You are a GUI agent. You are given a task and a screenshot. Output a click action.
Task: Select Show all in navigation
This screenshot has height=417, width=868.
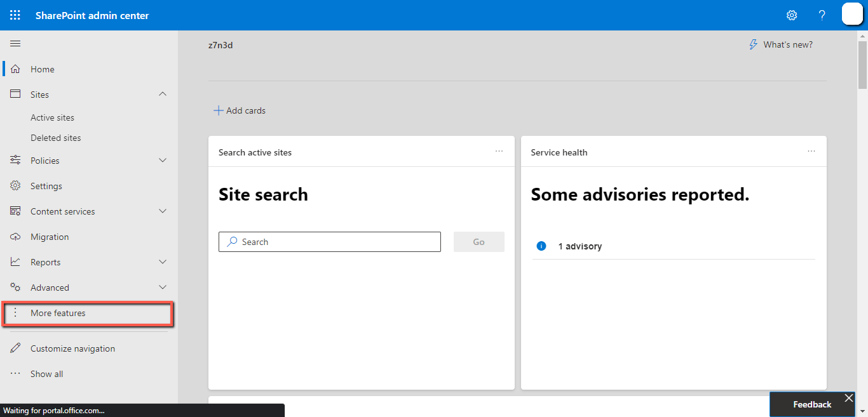(89, 374)
